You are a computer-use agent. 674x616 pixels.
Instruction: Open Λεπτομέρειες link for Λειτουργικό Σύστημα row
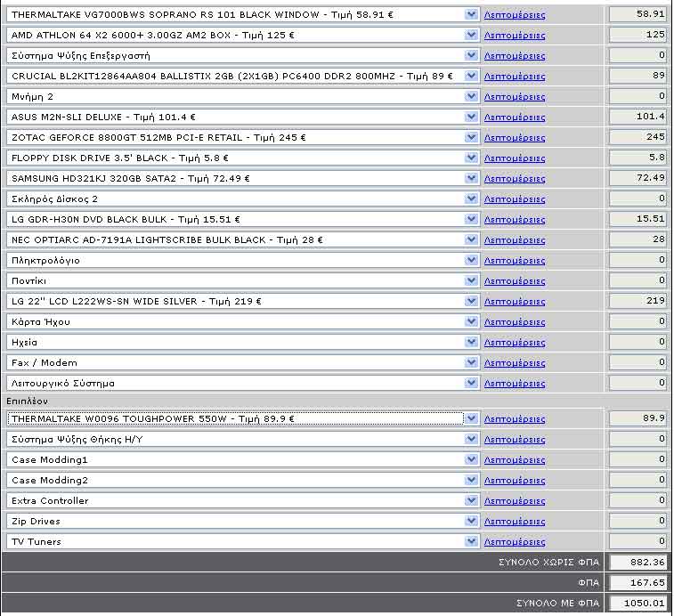515,384
